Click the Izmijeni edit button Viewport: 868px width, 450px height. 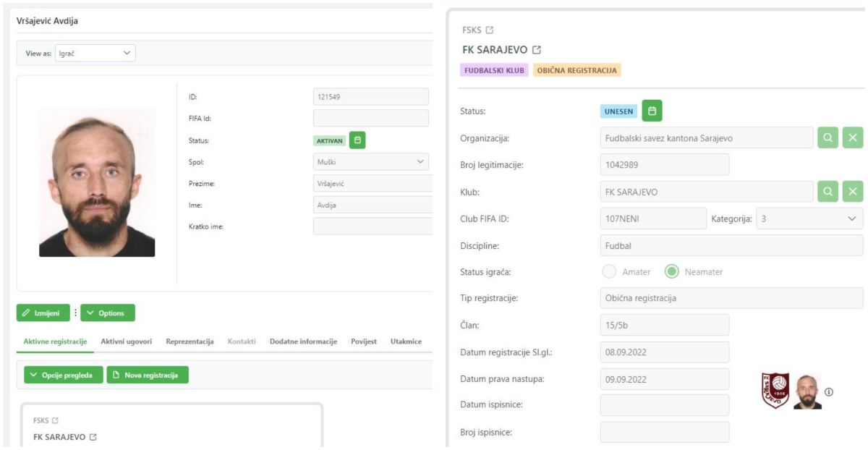(43, 313)
